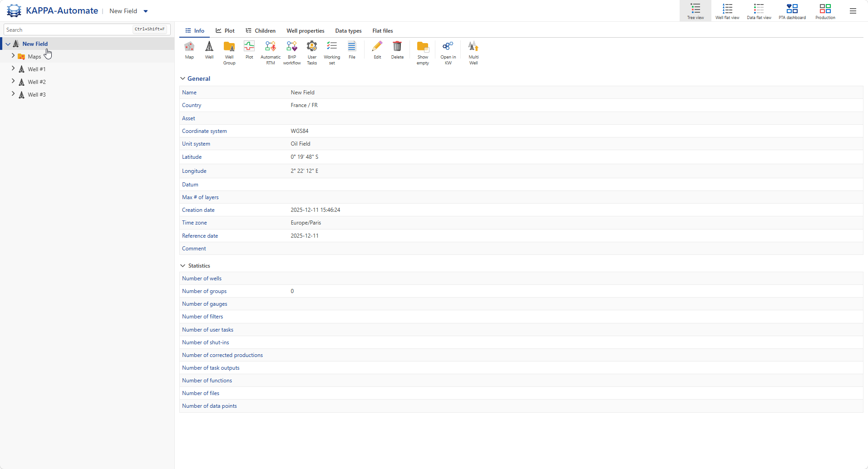Collapse the New Field tree node

pyautogui.click(x=8, y=44)
